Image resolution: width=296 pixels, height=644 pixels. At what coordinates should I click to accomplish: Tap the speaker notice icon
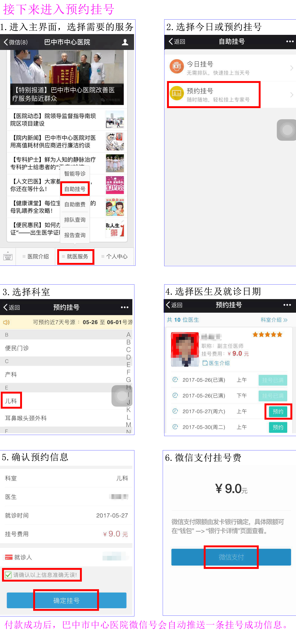point(6,322)
